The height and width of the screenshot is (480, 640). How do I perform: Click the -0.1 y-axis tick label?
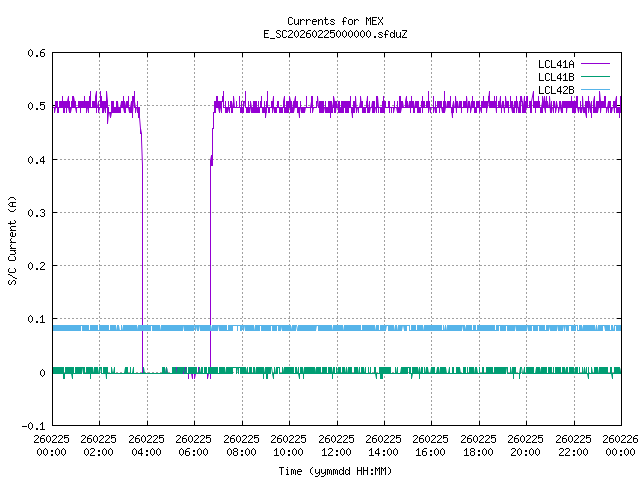[33, 426]
